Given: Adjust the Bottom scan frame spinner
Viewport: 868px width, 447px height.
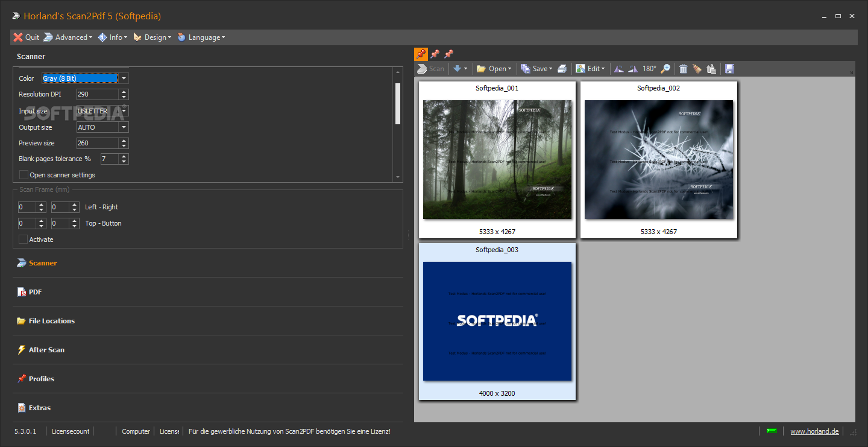Looking at the screenshot, I should pyautogui.click(x=74, y=223).
